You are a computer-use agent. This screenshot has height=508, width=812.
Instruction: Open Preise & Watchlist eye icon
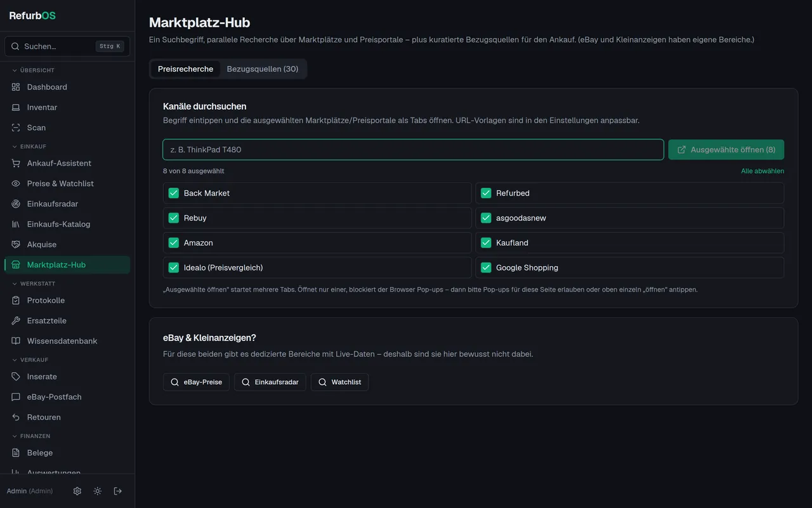click(16, 184)
